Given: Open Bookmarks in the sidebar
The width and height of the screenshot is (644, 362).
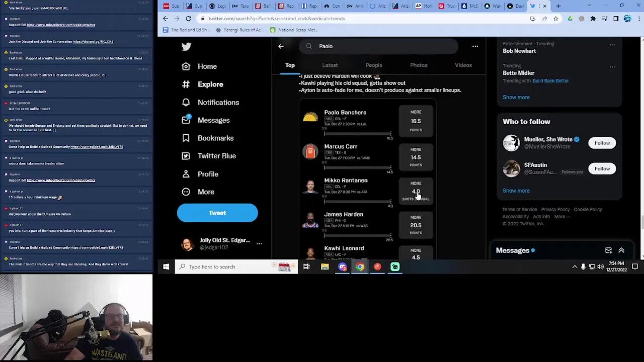Looking at the screenshot, I should [208, 138].
